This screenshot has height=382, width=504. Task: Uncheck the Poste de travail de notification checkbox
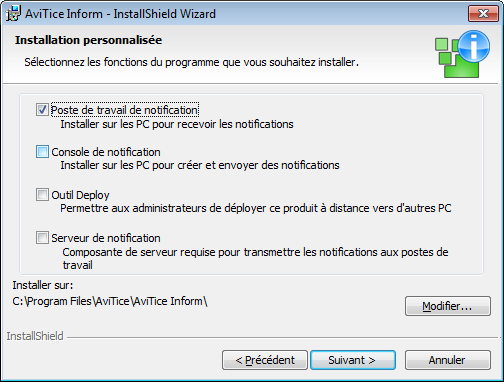click(x=42, y=110)
